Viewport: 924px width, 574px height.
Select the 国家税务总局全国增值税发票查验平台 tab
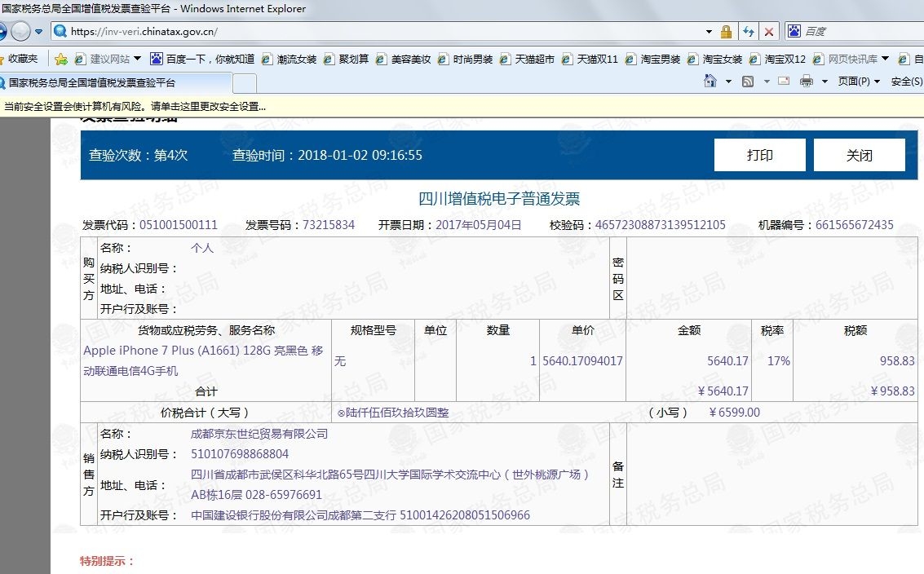tap(116, 82)
